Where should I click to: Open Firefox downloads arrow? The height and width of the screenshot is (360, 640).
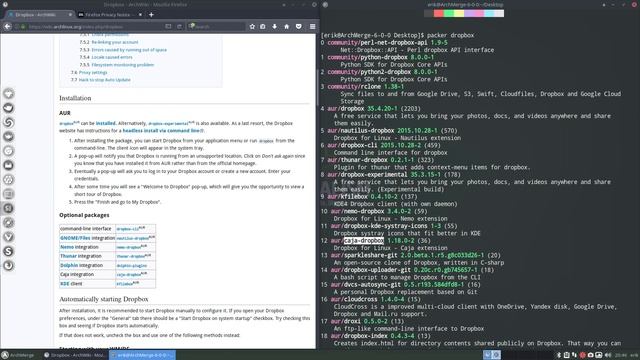pos(275,27)
